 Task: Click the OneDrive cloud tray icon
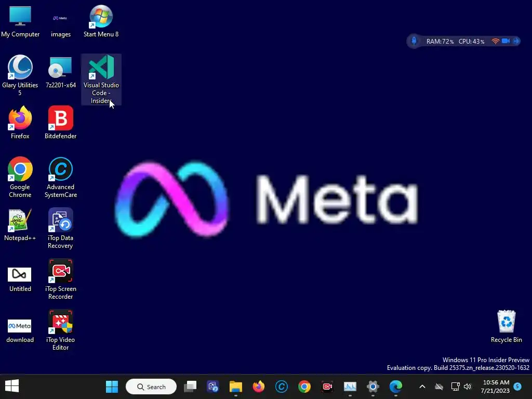438,387
